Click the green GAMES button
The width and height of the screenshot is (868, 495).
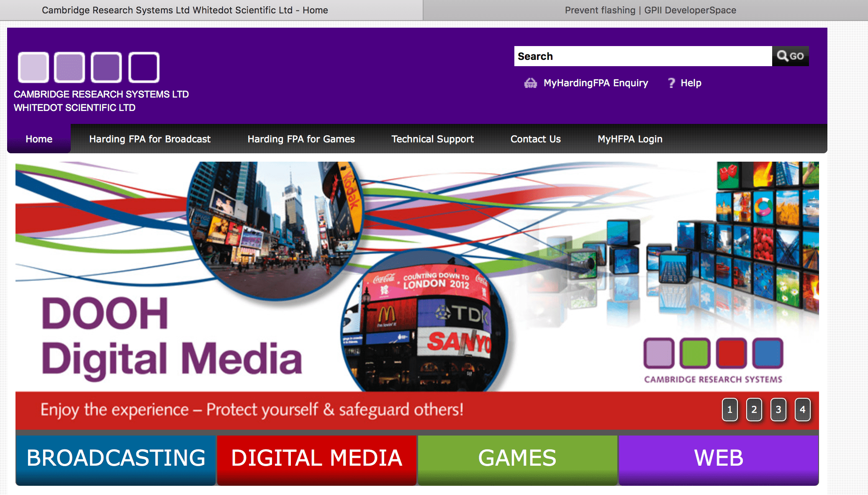click(x=517, y=459)
